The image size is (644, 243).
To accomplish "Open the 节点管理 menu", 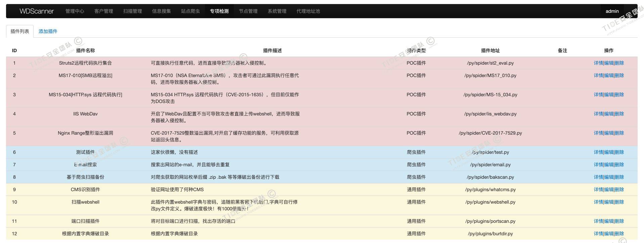I will 248,11.
